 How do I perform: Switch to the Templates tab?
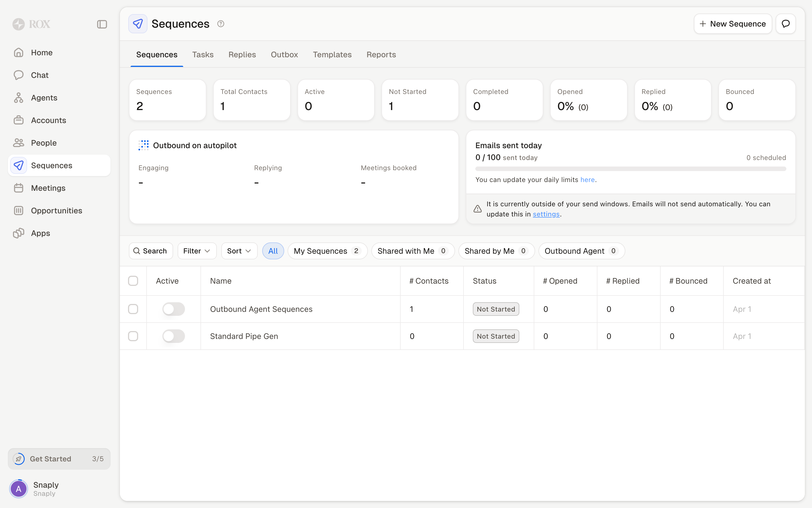click(x=332, y=54)
